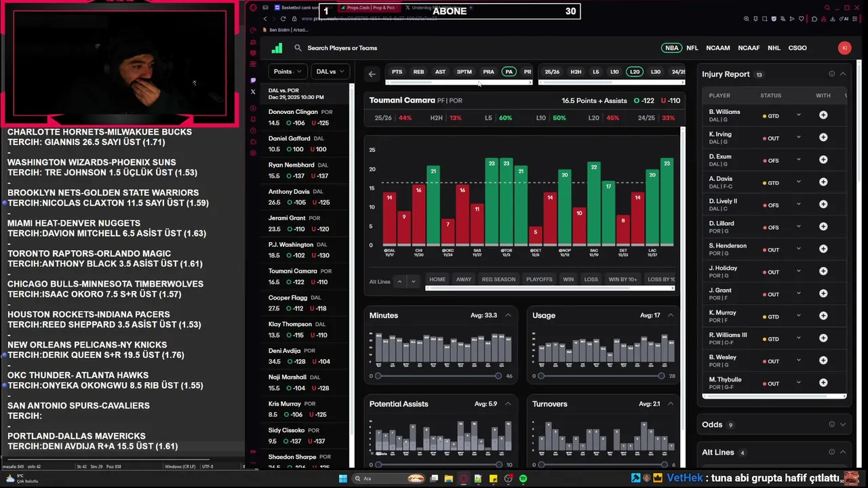The image size is (868, 488).
Task: Open Spotify from the taskbar
Action: 523,479
